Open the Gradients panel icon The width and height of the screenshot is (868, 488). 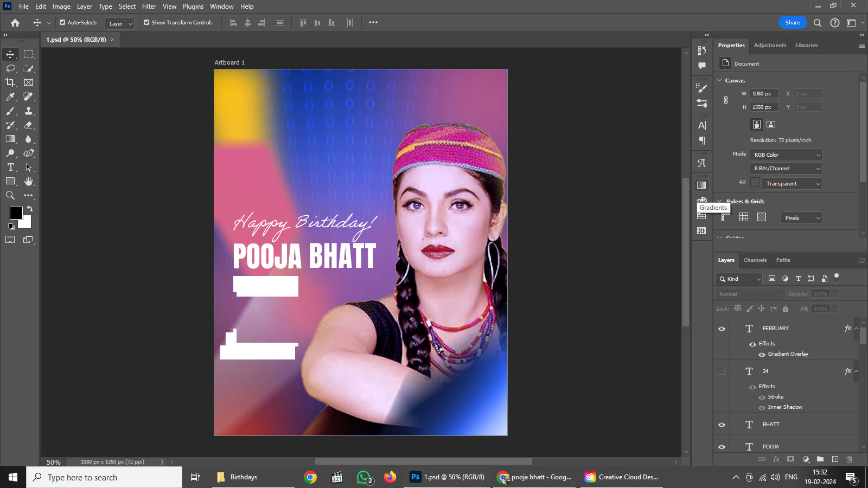[701, 185]
